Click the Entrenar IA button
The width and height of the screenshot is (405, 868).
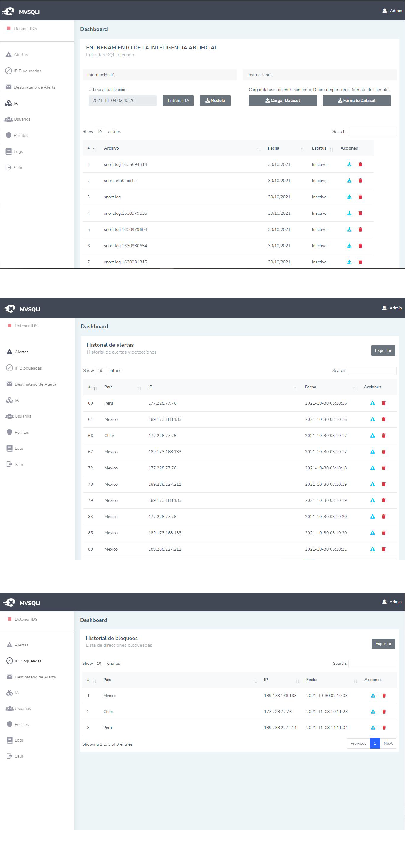[178, 100]
